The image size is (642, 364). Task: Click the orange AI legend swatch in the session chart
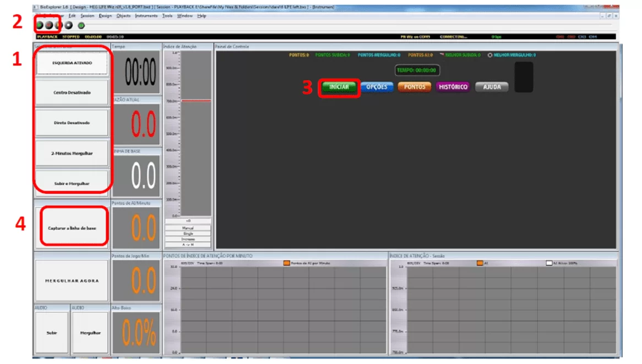tap(480, 263)
